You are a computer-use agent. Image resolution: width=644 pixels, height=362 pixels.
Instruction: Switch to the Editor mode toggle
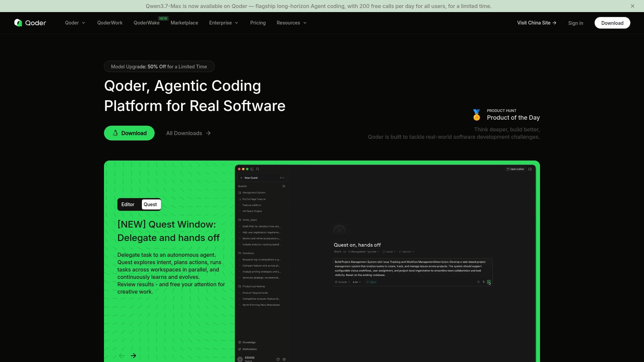(128, 204)
